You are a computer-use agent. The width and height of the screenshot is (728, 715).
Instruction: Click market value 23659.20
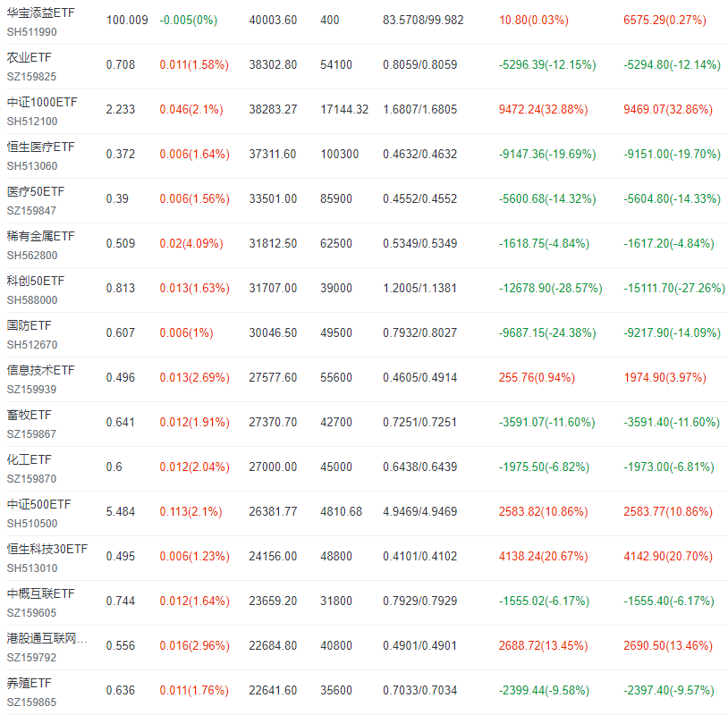click(x=273, y=601)
